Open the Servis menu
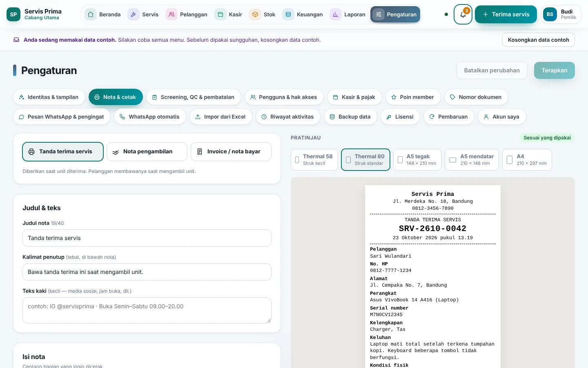Viewport: 588px width, 368px height. [x=143, y=14]
